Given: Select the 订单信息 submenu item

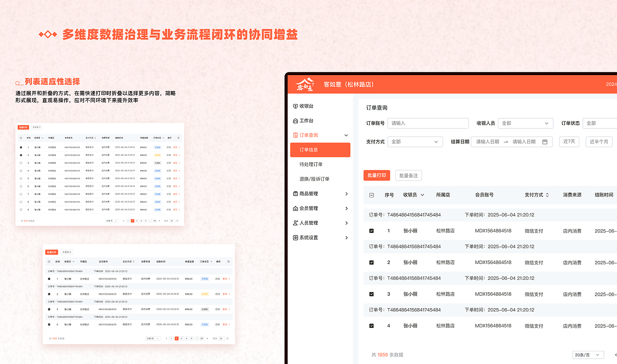Looking at the screenshot, I should pos(320,150).
